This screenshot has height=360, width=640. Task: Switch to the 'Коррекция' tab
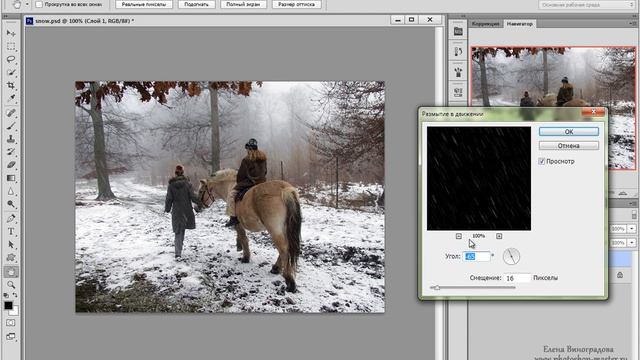[x=486, y=24]
